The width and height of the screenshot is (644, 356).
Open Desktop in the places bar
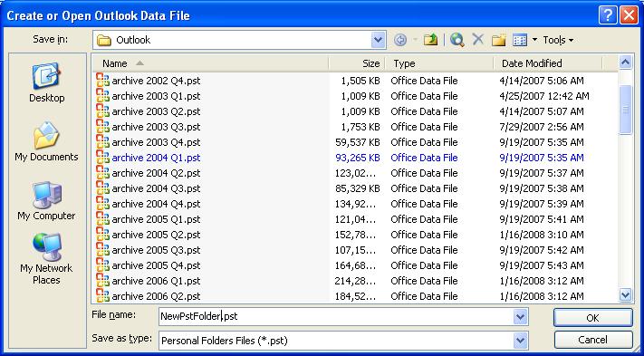pos(47,82)
